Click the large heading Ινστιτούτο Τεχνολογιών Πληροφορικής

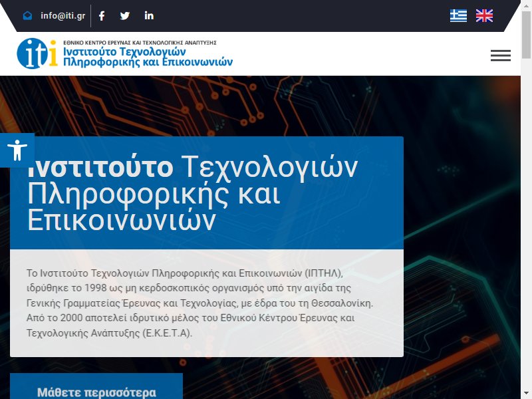(192, 193)
